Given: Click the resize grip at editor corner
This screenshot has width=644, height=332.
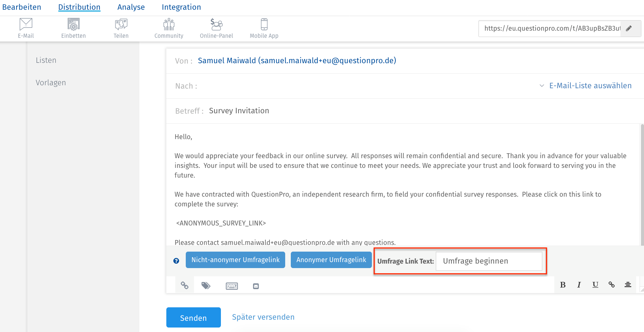Looking at the screenshot, I should coord(642,290).
